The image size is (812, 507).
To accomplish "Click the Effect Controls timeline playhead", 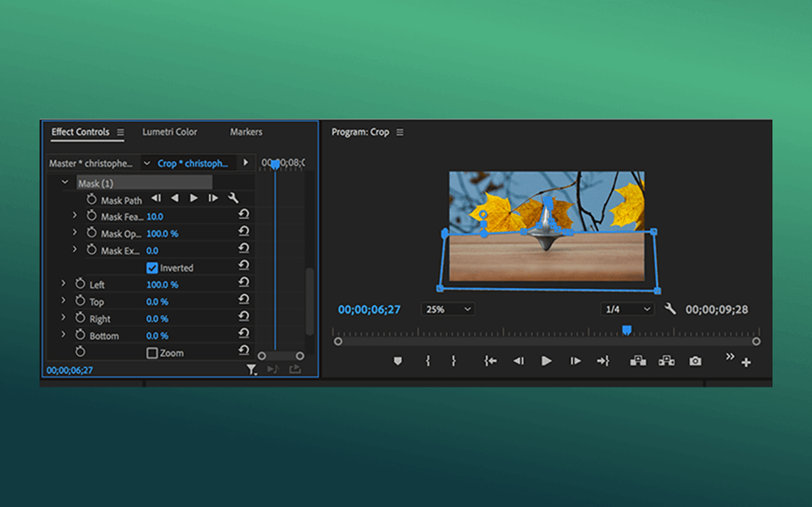I will tap(275, 164).
